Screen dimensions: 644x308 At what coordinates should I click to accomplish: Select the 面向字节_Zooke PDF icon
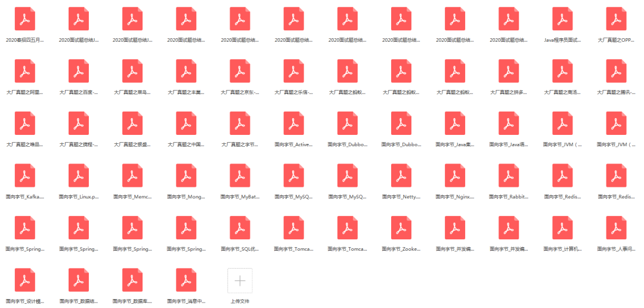(x=401, y=228)
